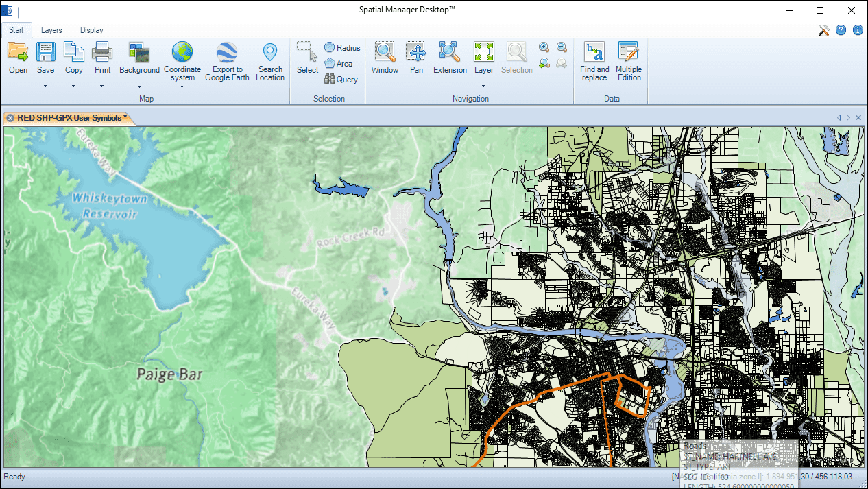The image size is (868, 489).
Task: Open the Query selection tool
Action: (341, 80)
